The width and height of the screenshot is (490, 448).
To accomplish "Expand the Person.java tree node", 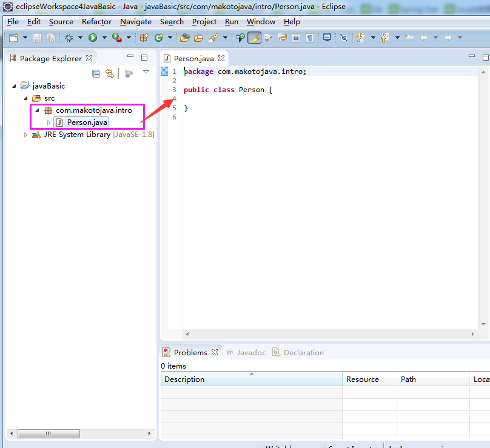I will tap(49, 123).
